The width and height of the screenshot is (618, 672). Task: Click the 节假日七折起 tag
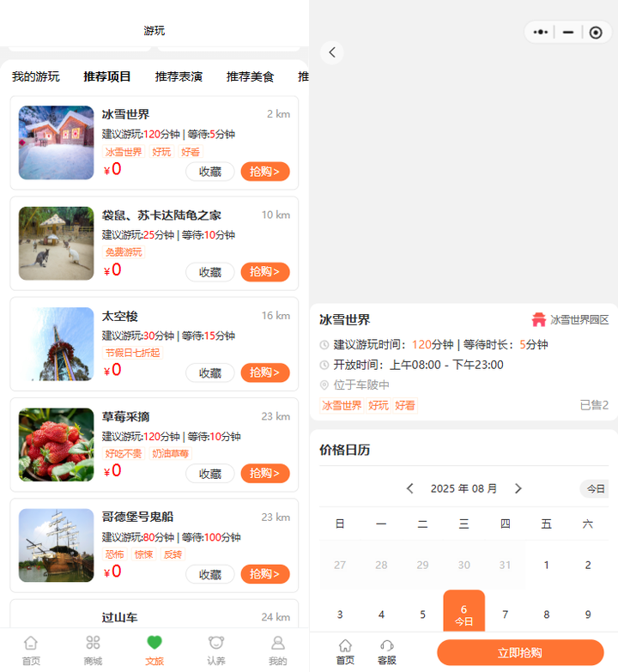pos(132,353)
